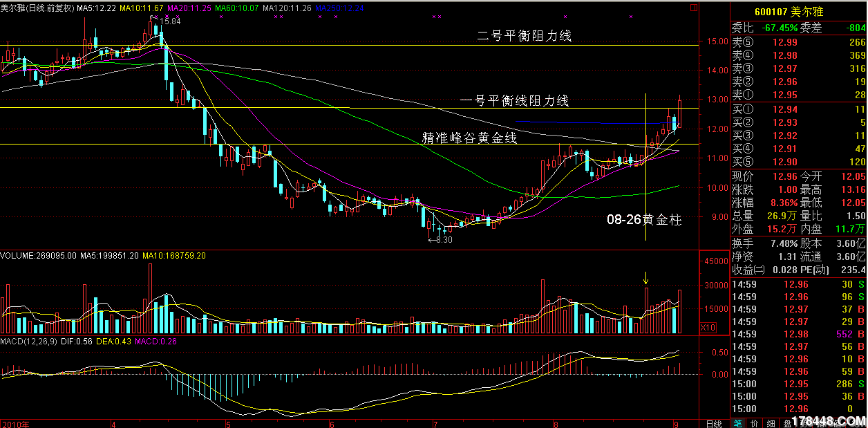Click the 今开 12.05 value
Screen dimensions: 868x428
tap(852, 176)
